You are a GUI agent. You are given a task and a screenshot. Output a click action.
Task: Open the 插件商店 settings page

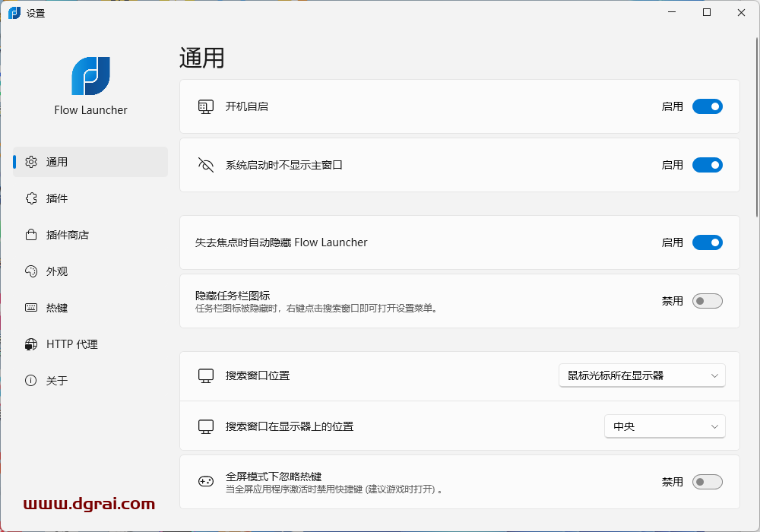tap(68, 235)
